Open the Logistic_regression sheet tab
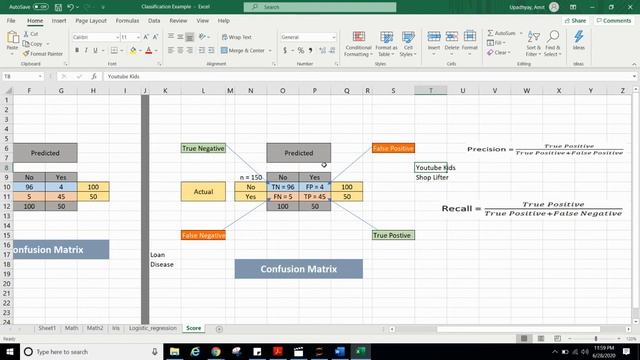 (x=153, y=328)
